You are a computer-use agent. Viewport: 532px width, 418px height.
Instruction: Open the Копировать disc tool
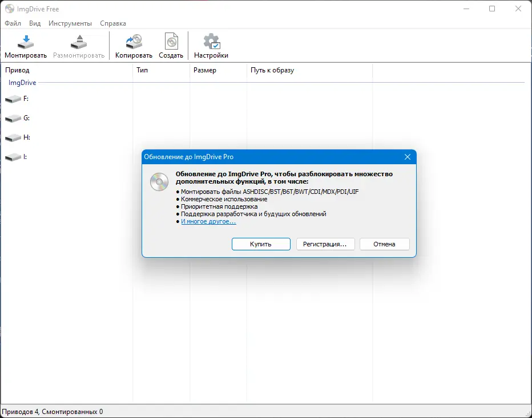pos(134,46)
